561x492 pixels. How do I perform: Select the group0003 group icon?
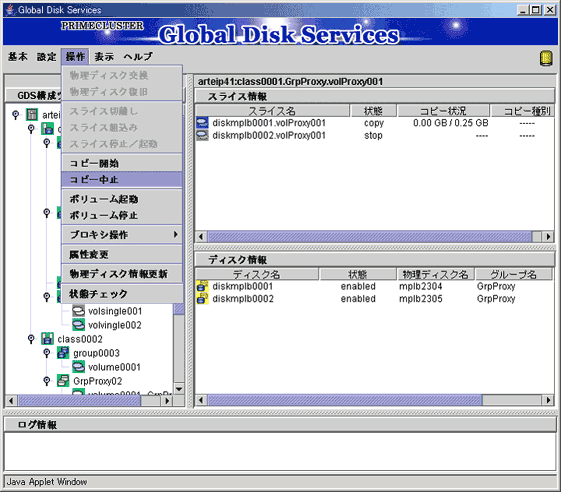(x=63, y=353)
